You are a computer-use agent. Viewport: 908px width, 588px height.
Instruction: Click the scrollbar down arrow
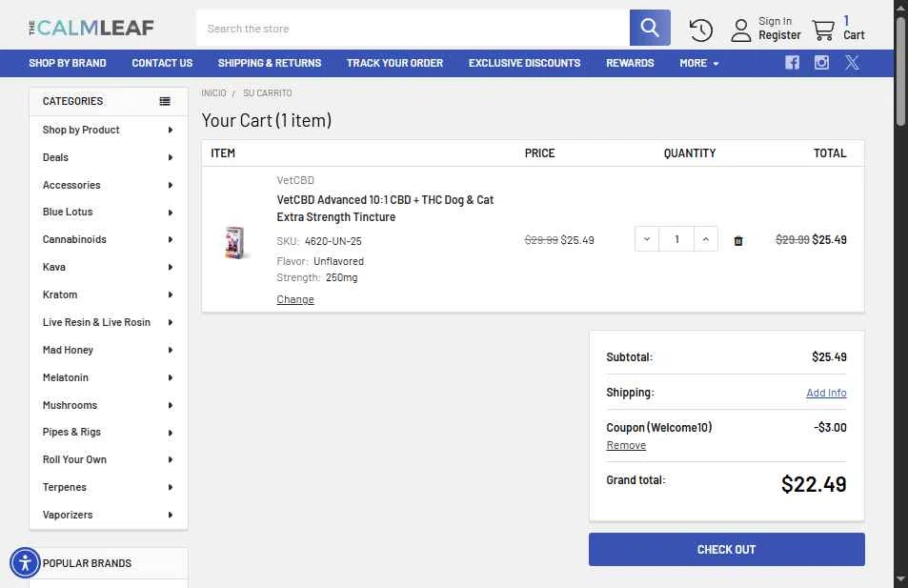click(900, 578)
